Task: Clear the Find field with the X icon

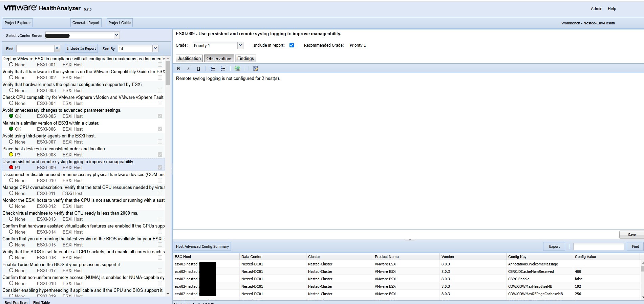Action: 57,48
